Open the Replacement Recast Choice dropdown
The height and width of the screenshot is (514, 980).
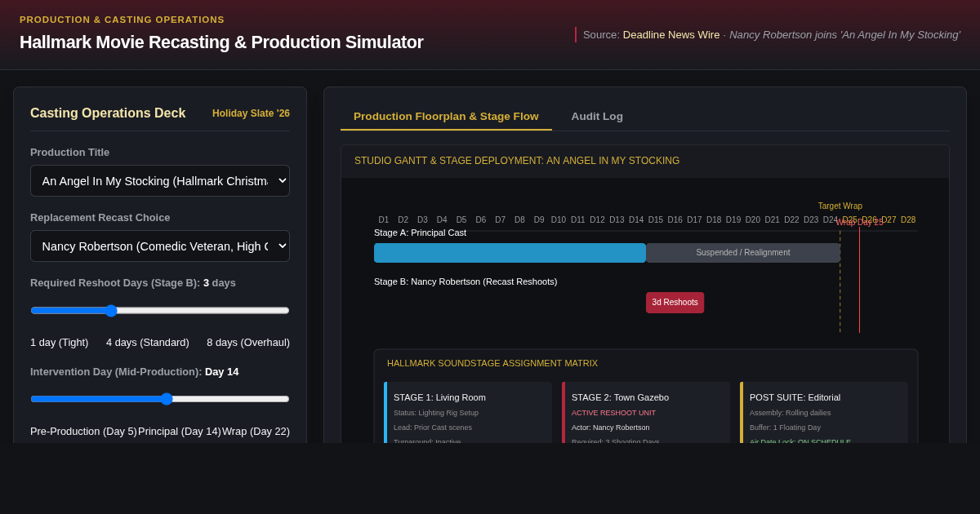pyautogui.click(x=160, y=246)
